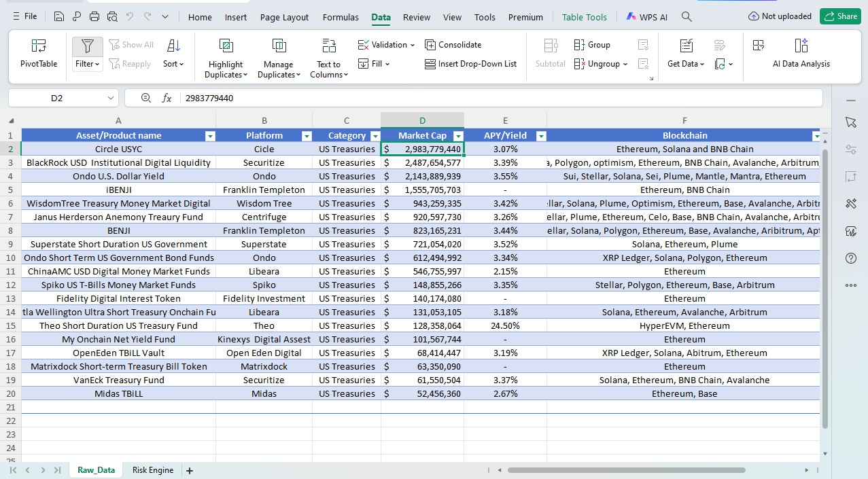
Task: Click the selection arrow icon in right sidebar
Action: (851, 122)
